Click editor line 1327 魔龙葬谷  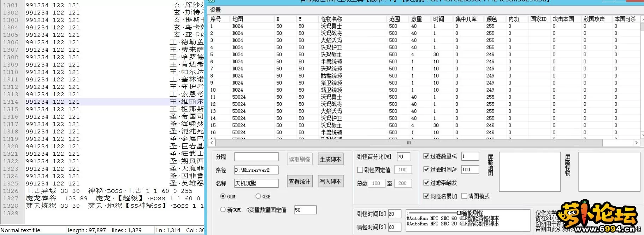click(x=113, y=198)
